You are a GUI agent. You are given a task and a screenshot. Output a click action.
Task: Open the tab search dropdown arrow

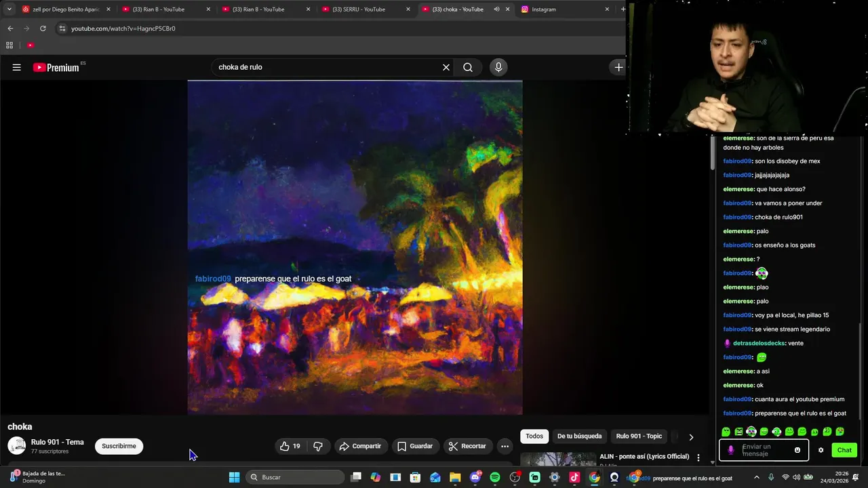pyautogui.click(x=9, y=9)
